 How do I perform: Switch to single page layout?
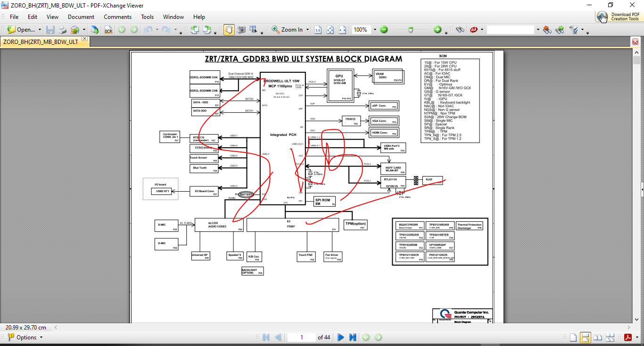point(573,337)
